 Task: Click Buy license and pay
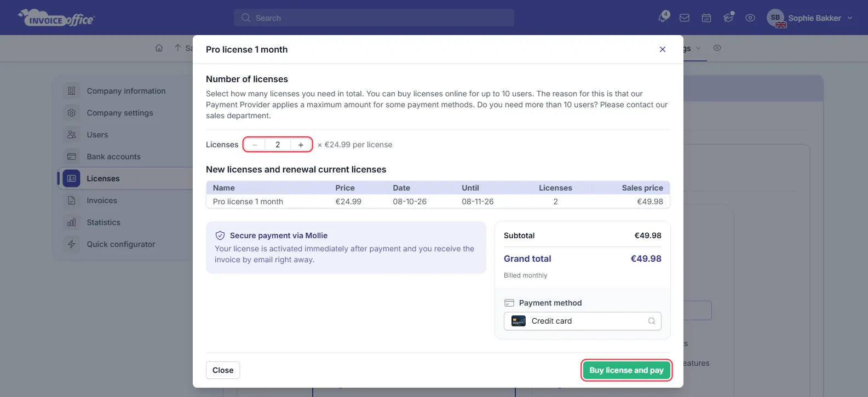click(x=626, y=370)
